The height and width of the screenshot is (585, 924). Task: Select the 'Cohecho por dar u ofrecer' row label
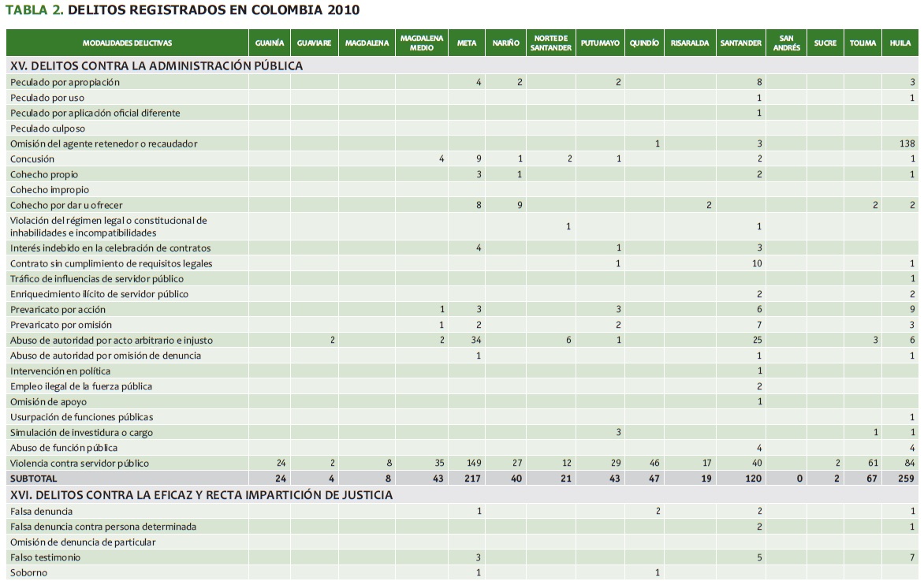67,205
